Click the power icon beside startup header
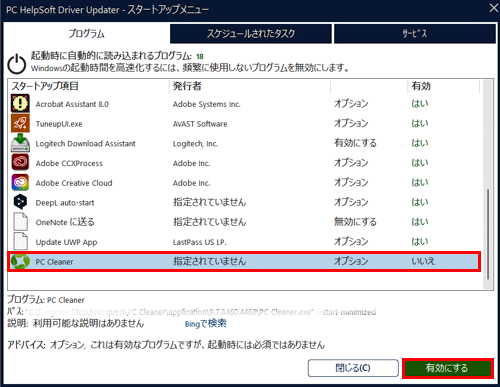Viewport: 500px width, 387px height. [17, 64]
